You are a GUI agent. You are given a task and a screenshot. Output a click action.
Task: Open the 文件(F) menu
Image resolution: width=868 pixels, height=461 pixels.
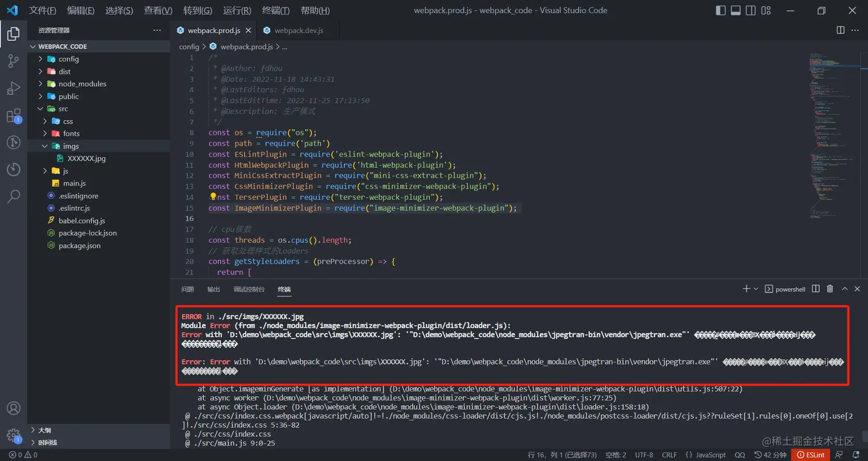(x=43, y=10)
